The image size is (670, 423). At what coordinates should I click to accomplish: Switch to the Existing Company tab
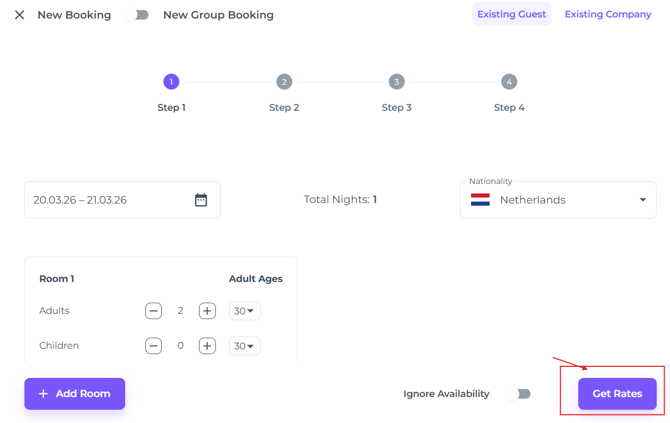607,14
